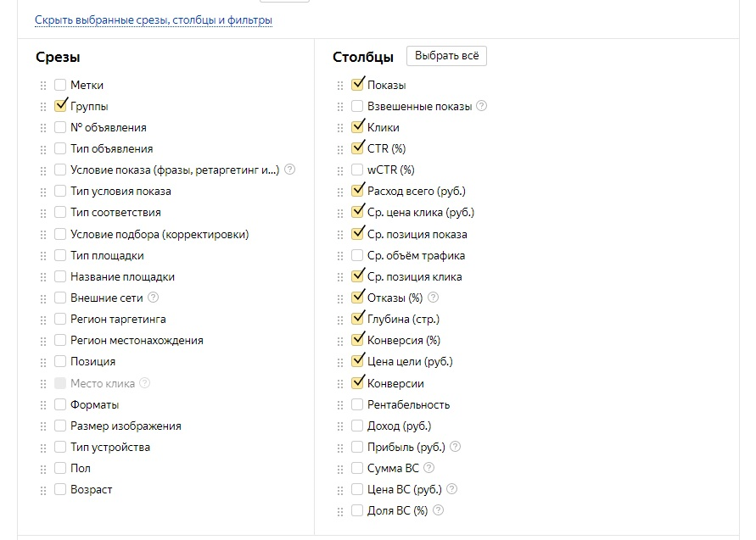Click the help icon next to Доля ВС (%)

pyautogui.click(x=438, y=510)
